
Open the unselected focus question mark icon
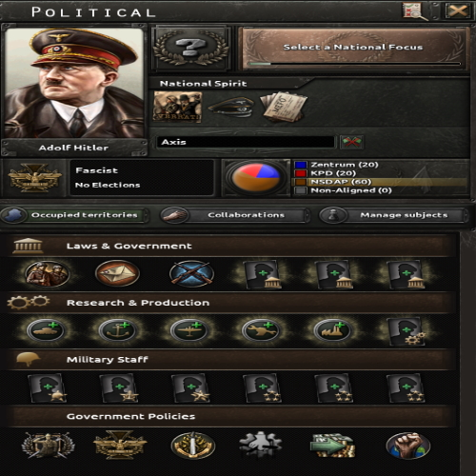pos(190,49)
